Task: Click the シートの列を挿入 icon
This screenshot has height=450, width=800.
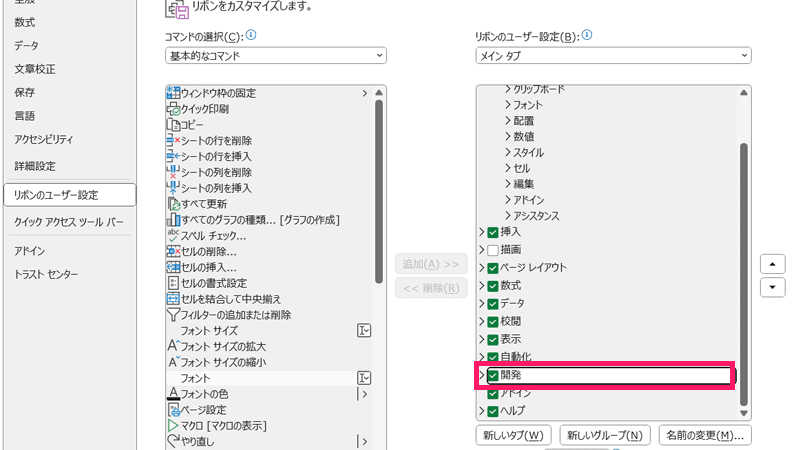Action: click(173, 188)
